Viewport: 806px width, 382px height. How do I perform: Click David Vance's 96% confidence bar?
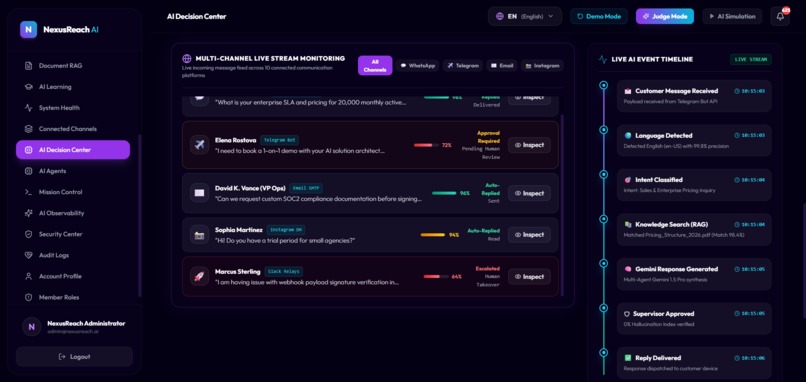tap(444, 193)
